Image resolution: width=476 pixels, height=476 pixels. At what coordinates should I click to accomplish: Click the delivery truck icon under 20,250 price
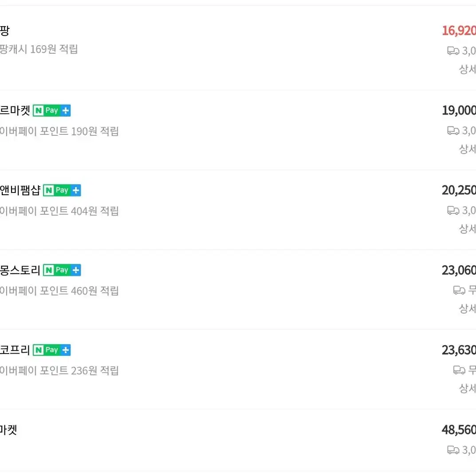(x=453, y=210)
